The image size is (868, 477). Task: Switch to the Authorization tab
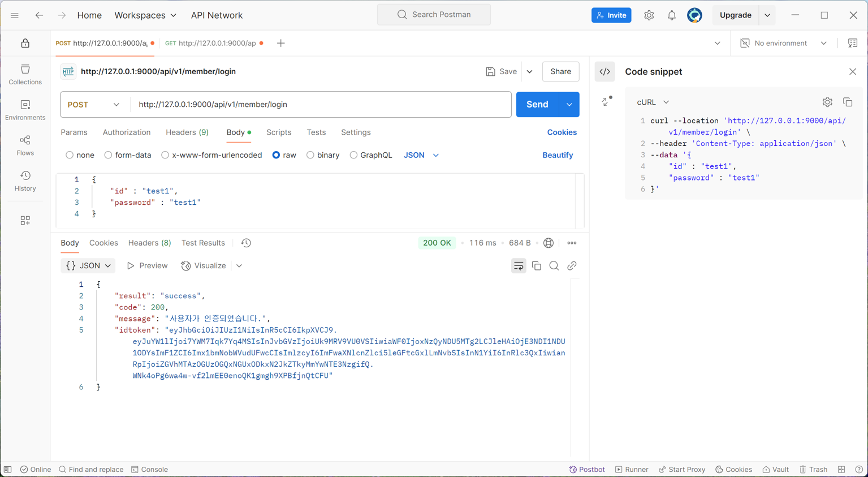127,132
